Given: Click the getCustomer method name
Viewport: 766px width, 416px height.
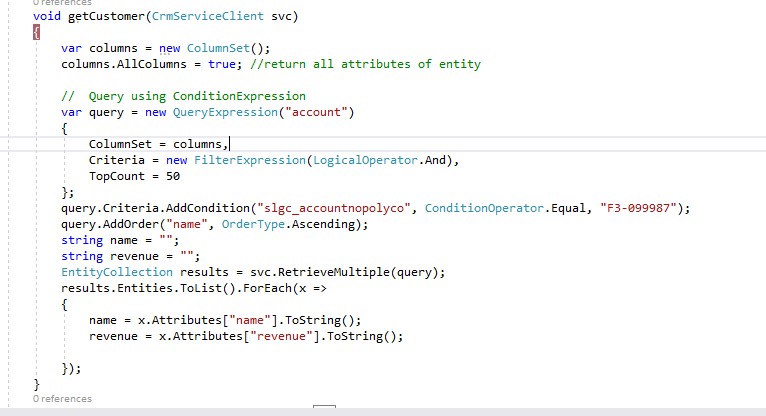Looking at the screenshot, I should pyautogui.click(x=106, y=16).
